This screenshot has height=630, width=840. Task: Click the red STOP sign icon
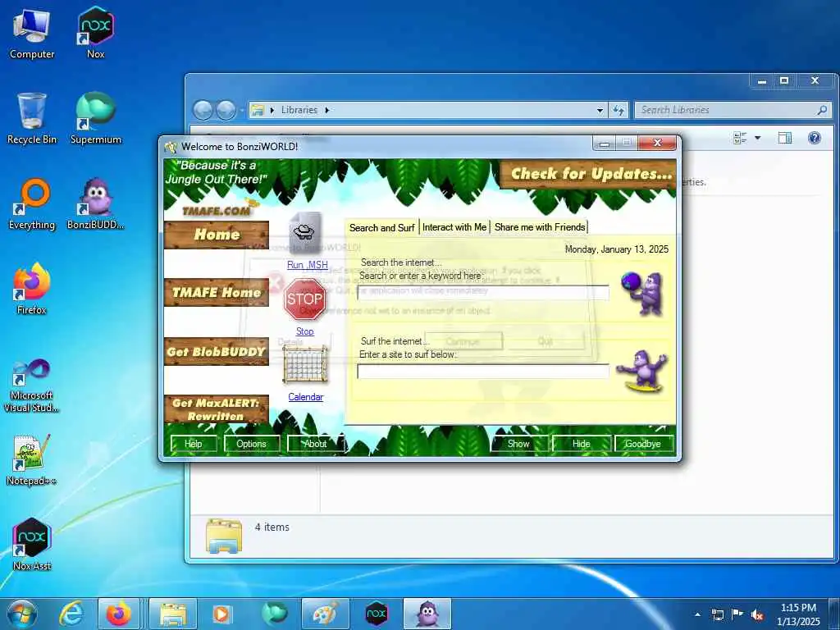(305, 299)
